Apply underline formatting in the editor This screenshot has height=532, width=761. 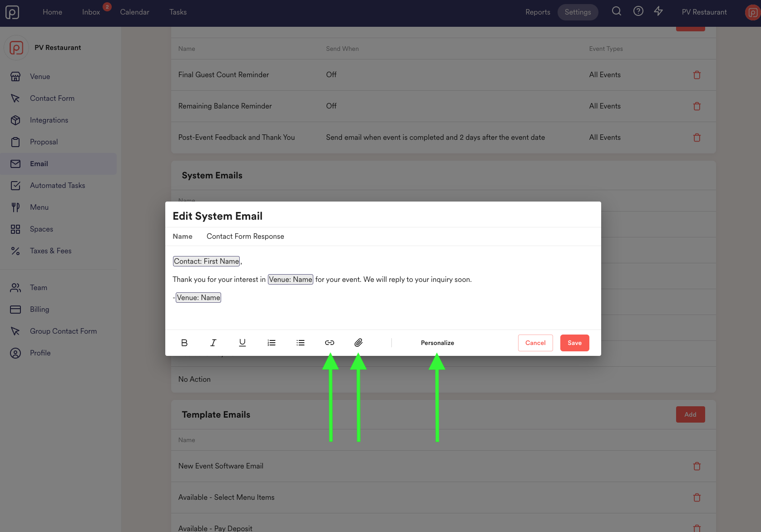[x=242, y=343]
